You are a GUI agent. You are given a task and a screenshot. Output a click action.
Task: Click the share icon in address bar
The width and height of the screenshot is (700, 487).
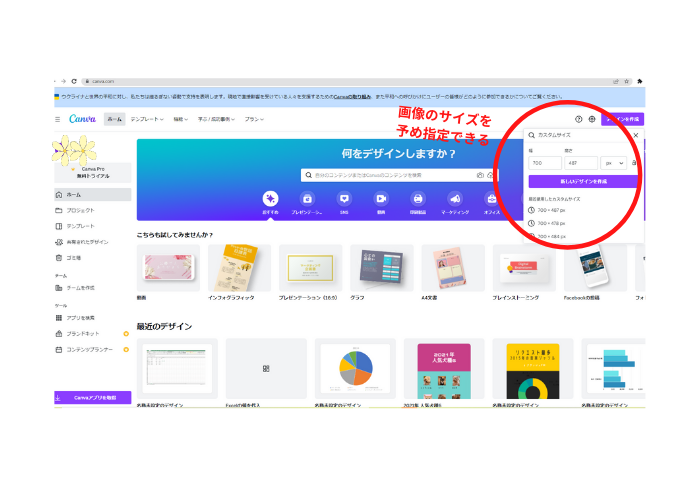pos(616,81)
